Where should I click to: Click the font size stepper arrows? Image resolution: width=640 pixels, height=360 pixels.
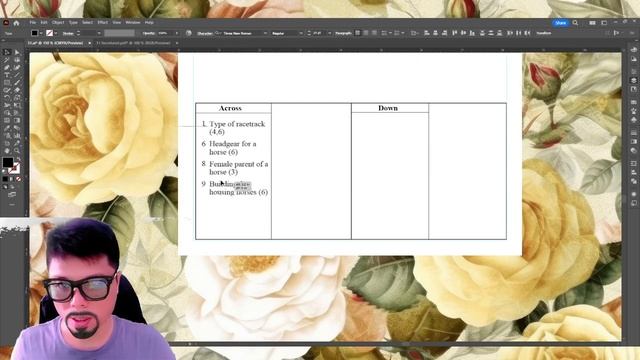309,33
